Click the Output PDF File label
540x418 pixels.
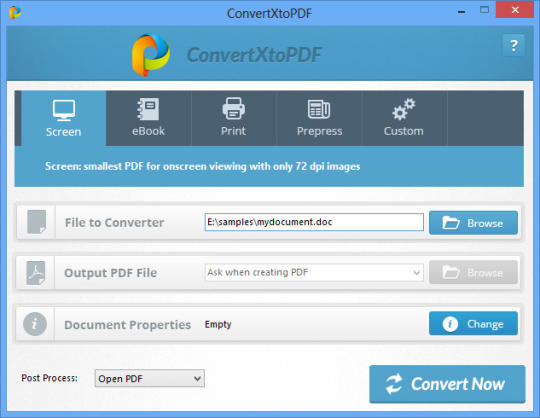(x=111, y=273)
